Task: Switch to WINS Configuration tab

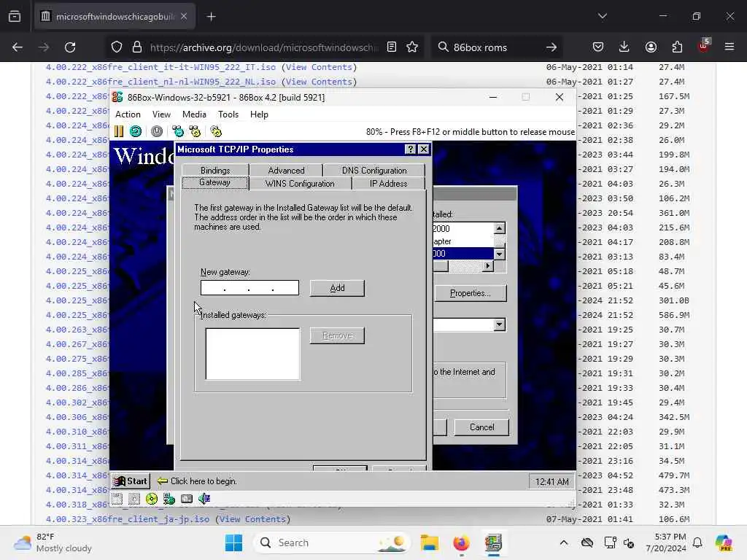Action: point(300,183)
